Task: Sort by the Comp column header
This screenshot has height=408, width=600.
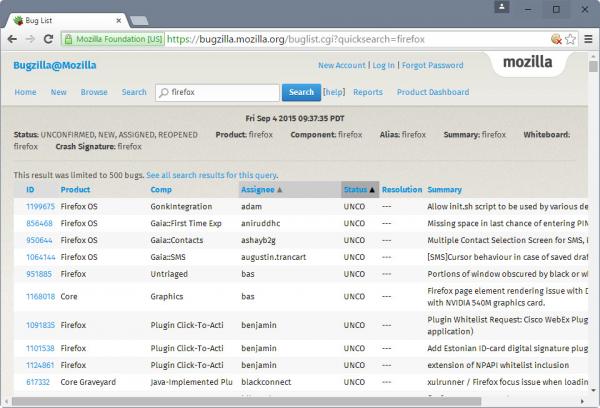Action: (161, 189)
